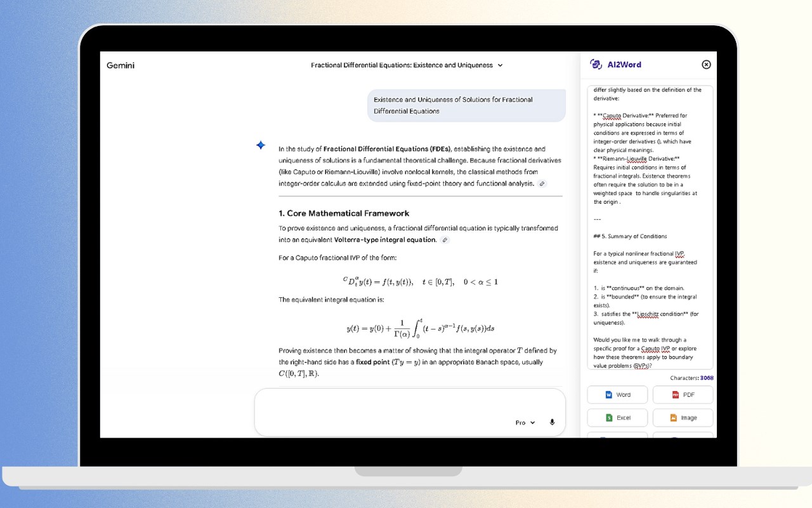This screenshot has width=812, height=508.
Task: Click the equivalent integral equation formula
Action: point(420,328)
